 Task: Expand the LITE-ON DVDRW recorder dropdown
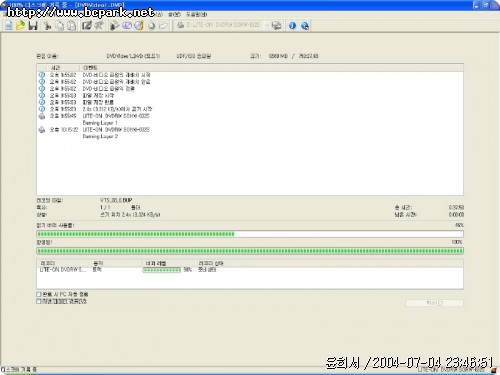point(266,25)
